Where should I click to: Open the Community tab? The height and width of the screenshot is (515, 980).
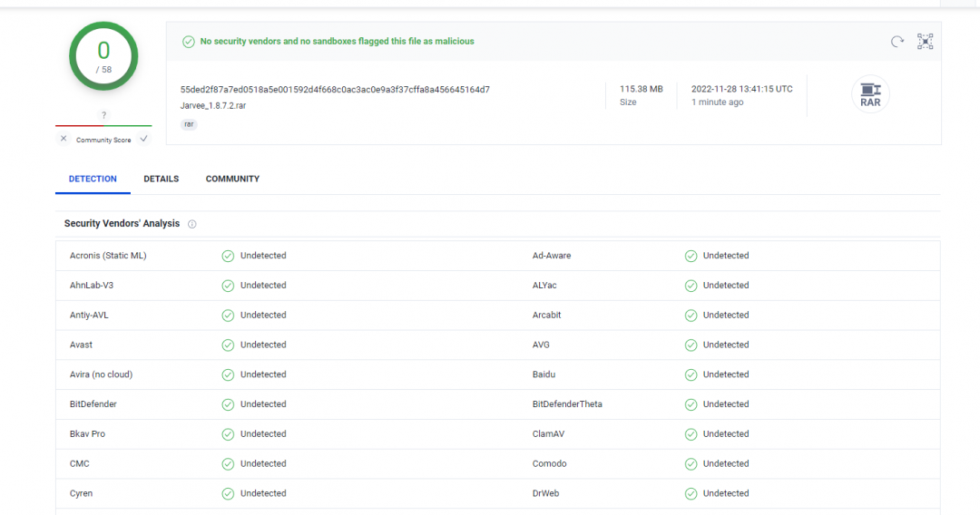(x=232, y=179)
